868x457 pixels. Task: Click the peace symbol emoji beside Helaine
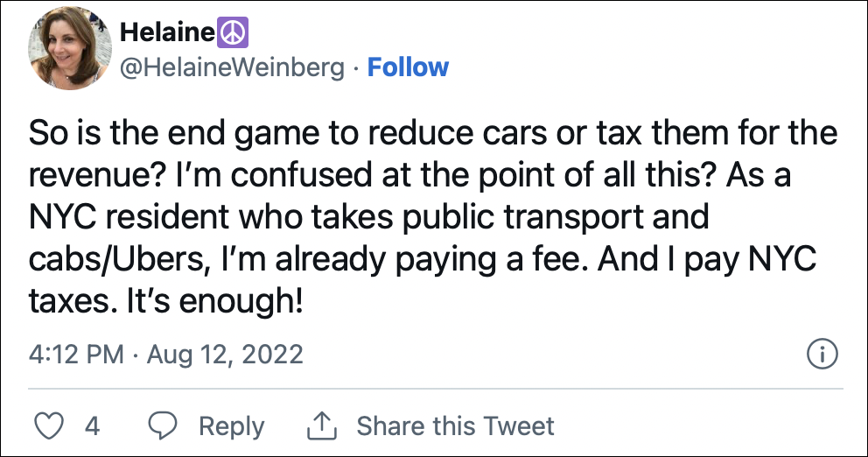point(233,32)
